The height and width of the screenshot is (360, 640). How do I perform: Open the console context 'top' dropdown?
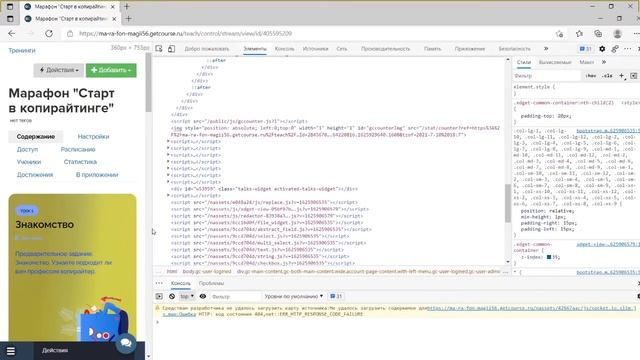coord(187,296)
